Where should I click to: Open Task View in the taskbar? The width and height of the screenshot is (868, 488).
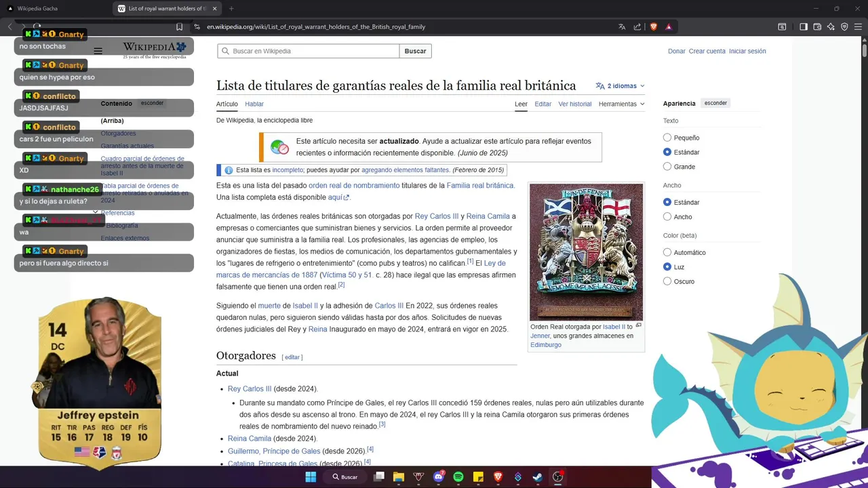pos(379,477)
